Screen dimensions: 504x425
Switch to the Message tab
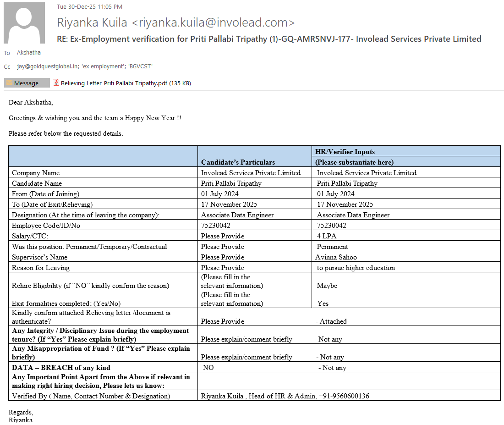point(27,83)
